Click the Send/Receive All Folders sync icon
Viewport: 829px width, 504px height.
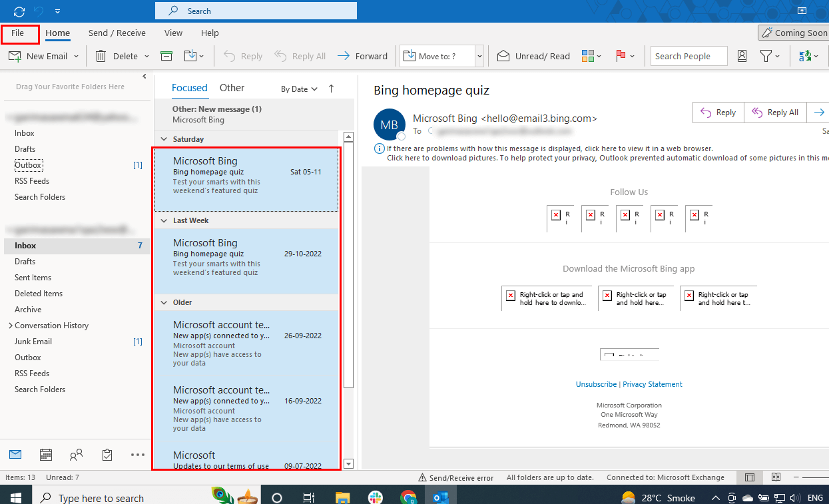point(19,11)
